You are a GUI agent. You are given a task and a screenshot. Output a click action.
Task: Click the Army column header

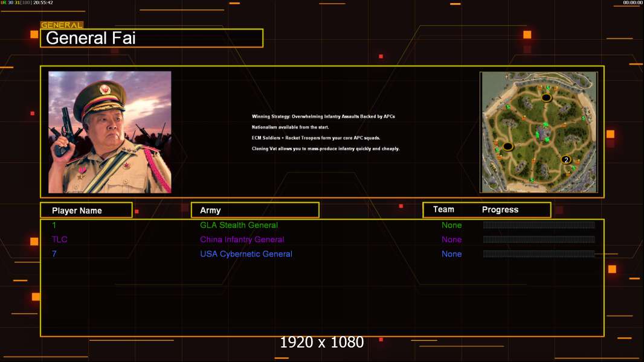(255, 211)
